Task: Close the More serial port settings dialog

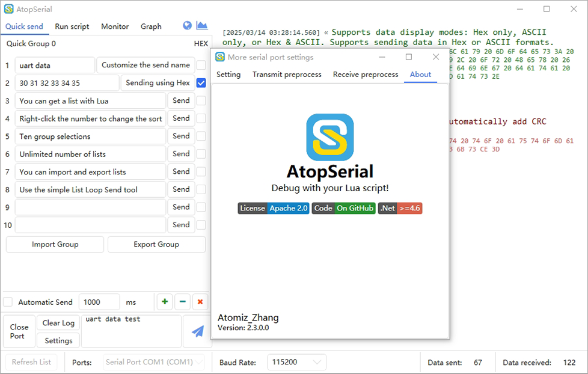Action: [x=436, y=57]
